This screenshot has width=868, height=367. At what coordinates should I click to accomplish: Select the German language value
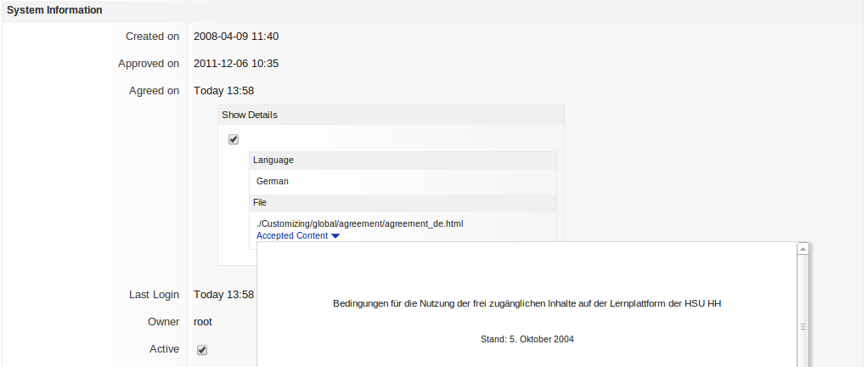pyautogui.click(x=273, y=181)
